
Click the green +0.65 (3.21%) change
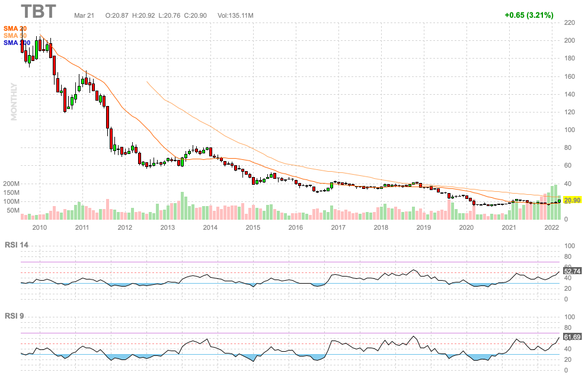click(x=529, y=15)
